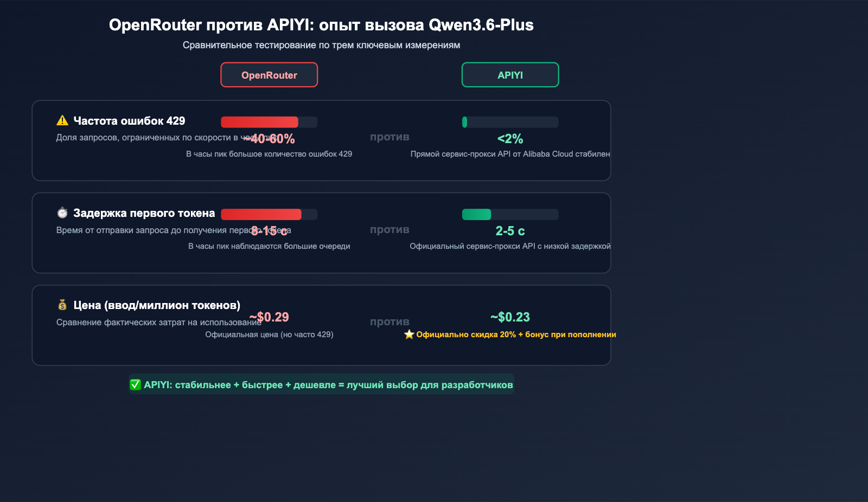Open the APIYI discount offer link

click(515, 334)
